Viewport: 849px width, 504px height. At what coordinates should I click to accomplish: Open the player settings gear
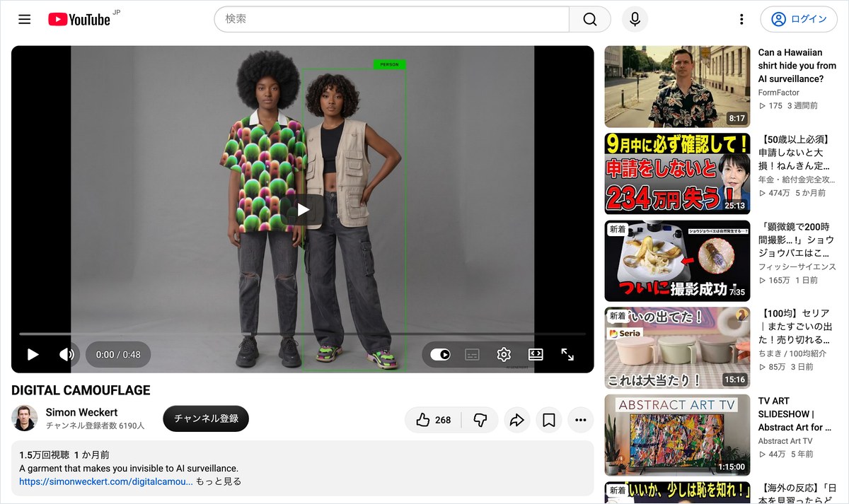point(504,354)
